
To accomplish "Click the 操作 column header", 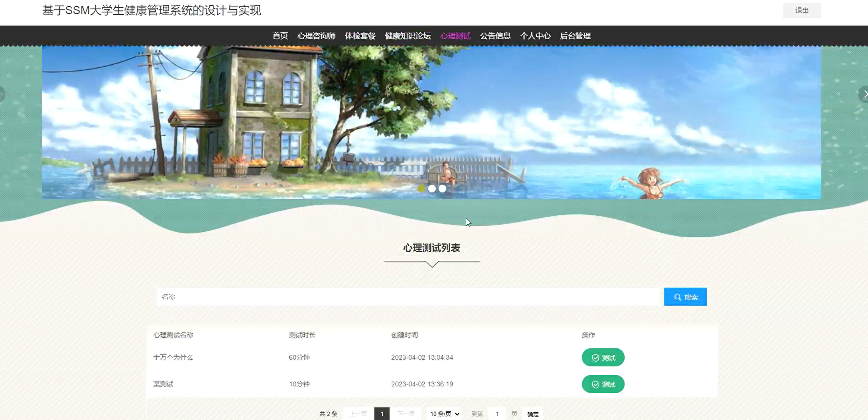I will coord(588,335).
